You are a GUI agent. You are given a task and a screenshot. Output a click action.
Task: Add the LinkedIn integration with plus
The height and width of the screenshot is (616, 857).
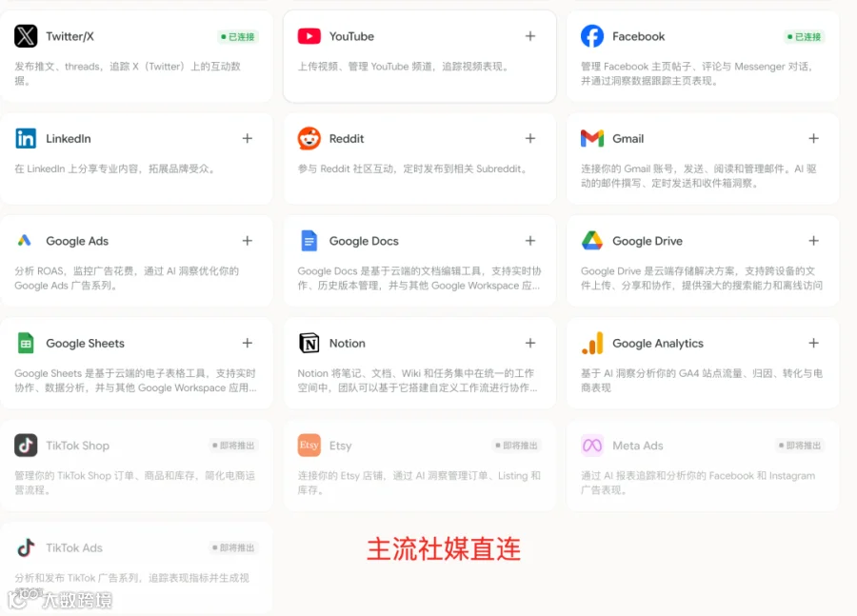[x=247, y=138]
